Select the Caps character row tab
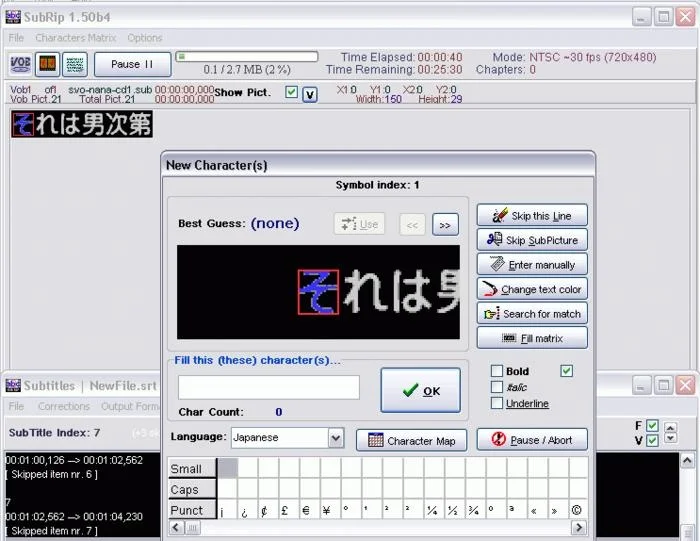Image resolution: width=700 pixels, height=541 pixels. pos(192,490)
